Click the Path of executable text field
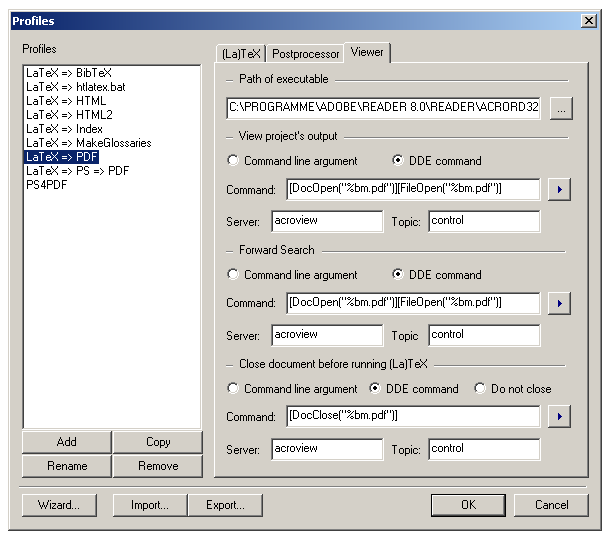 (383, 108)
